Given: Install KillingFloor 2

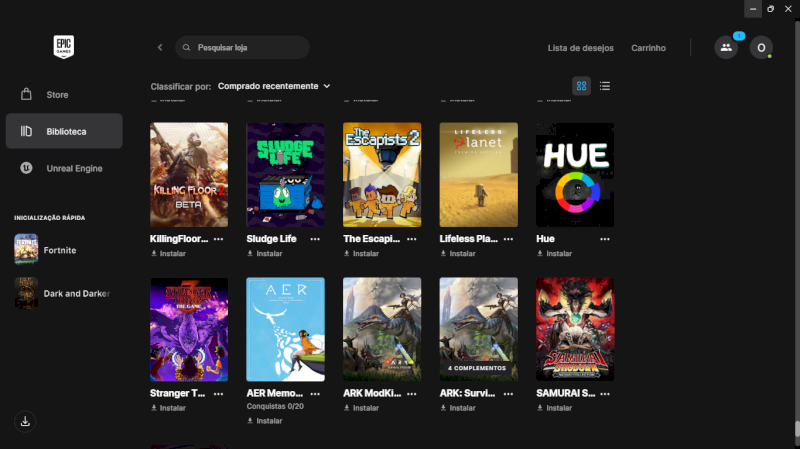Looking at the screenshot, I should [x=168, y=254].
